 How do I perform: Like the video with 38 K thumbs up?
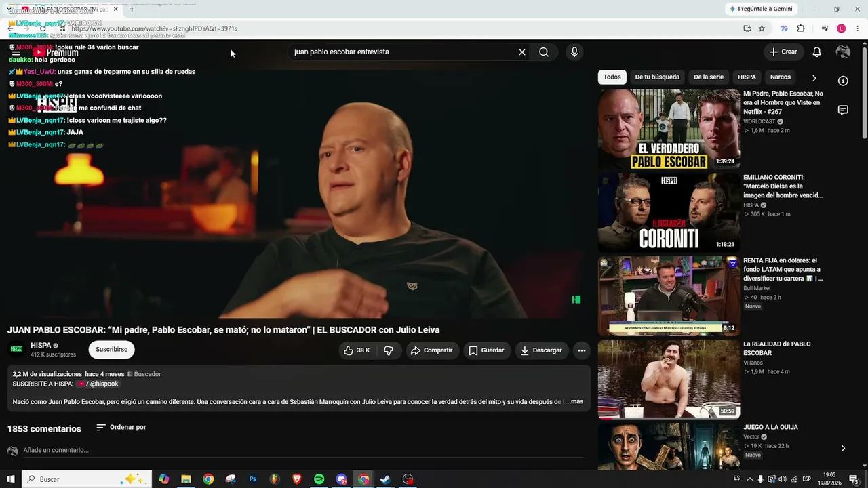tap(357, 350)
